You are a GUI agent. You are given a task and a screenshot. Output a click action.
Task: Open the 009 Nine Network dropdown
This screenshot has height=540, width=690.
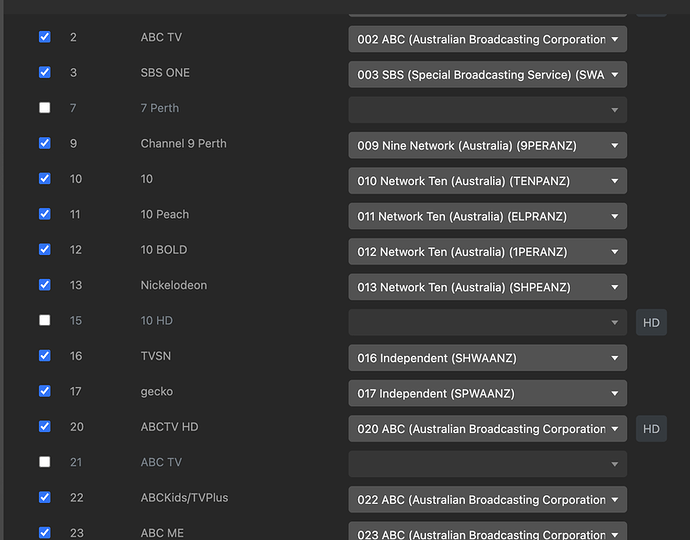[488, 145]
